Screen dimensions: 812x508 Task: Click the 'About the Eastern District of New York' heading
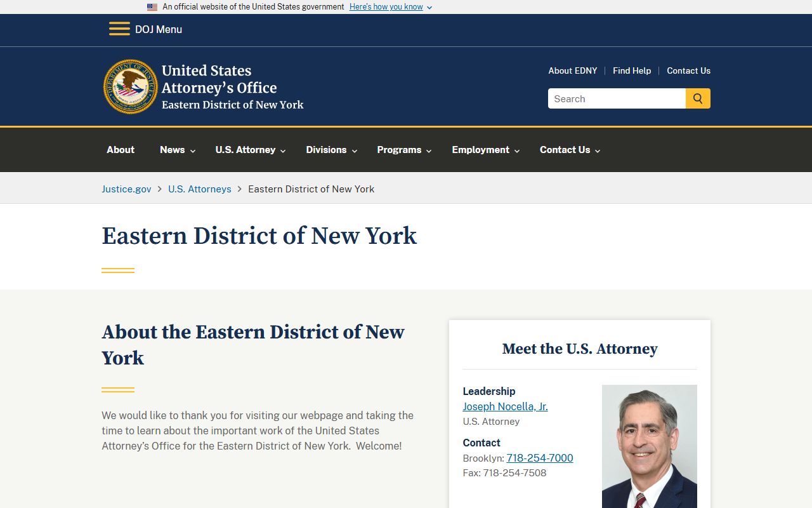pos(253,345)
